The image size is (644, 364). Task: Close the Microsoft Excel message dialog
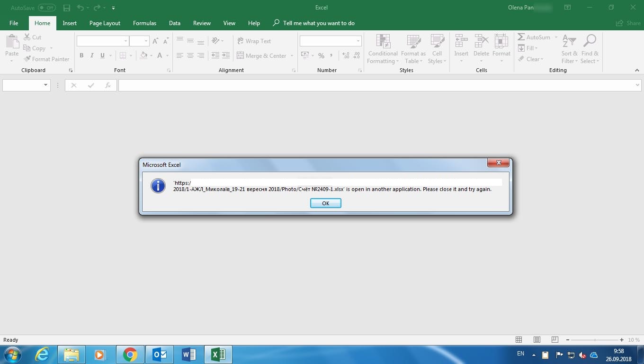click(x=498, y=163)
